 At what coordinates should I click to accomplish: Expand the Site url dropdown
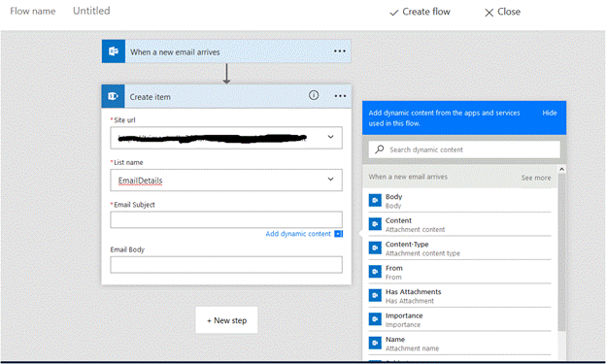pyautogui.click(x=330, y=137)
